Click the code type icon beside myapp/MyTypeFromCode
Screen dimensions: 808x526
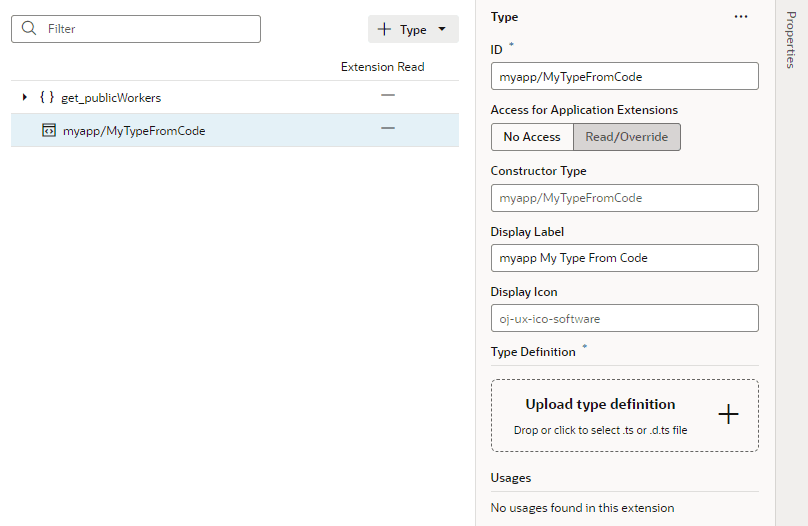point(49,130)
